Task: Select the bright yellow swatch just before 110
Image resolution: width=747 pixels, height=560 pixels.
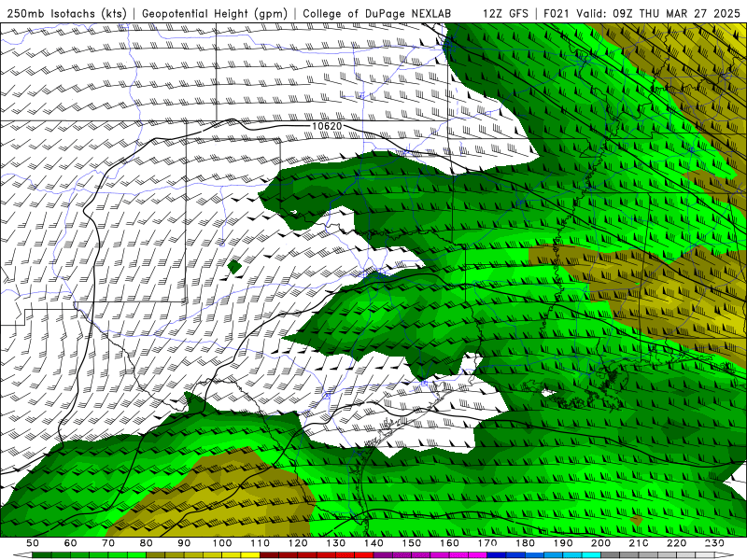Action: click(x=250, y=555)
